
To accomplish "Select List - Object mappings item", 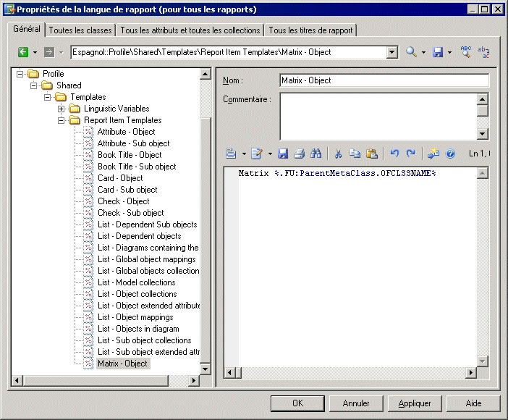I will click(135, 317).
